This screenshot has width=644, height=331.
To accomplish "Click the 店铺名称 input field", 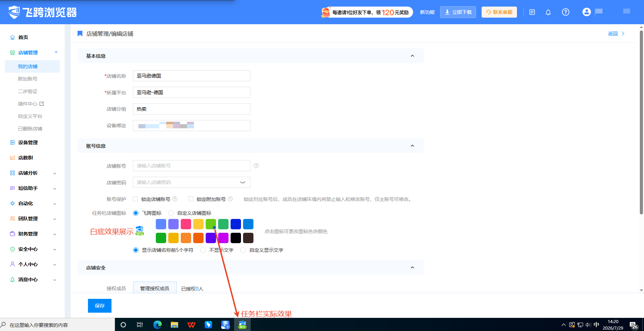I will [191, 76].
